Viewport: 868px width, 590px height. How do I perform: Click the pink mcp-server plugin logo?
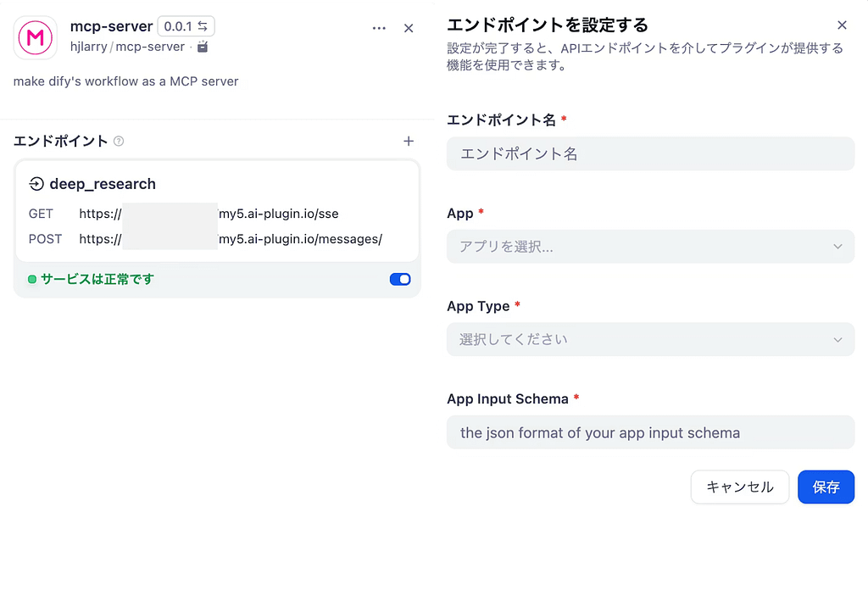[x=36, y=36]
